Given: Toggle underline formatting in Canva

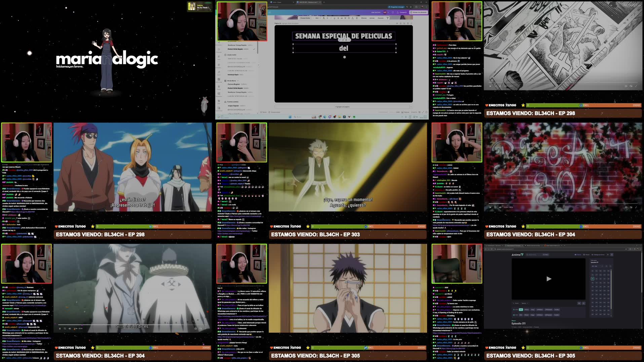Looking at the screenshot, I should pyautogui.click(x=334, y=18).
